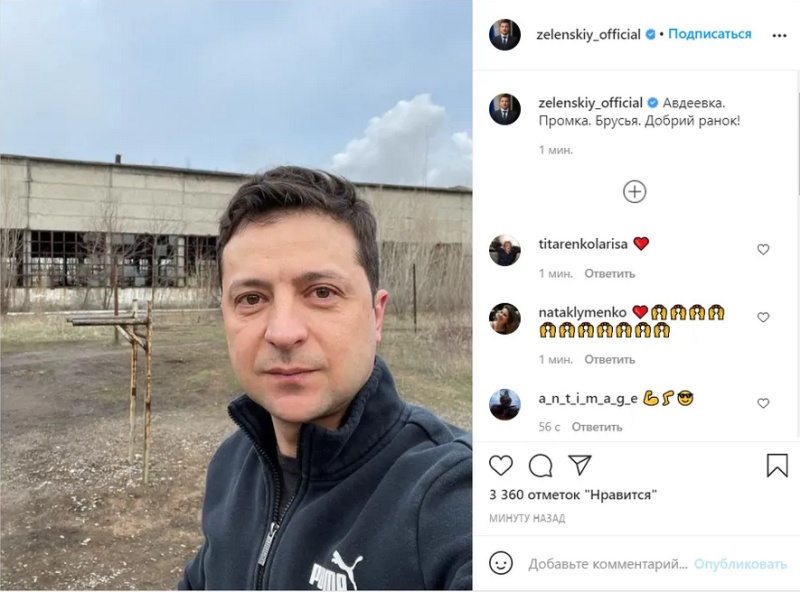
Task: Share the post via paper plane icon
Action: tap(580, 465)
